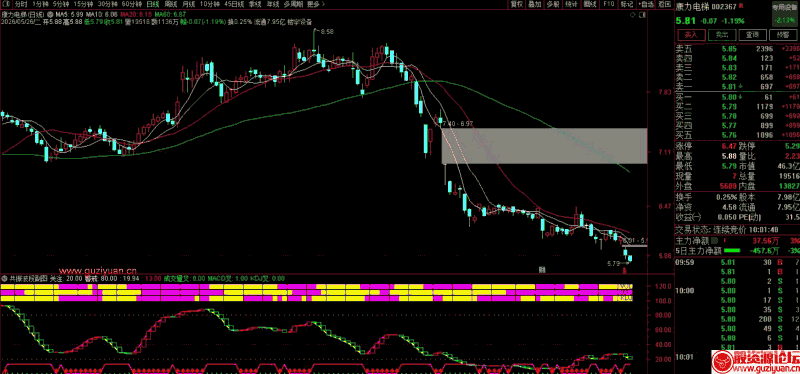Select the 60分钟 period tab

point(132,4)
